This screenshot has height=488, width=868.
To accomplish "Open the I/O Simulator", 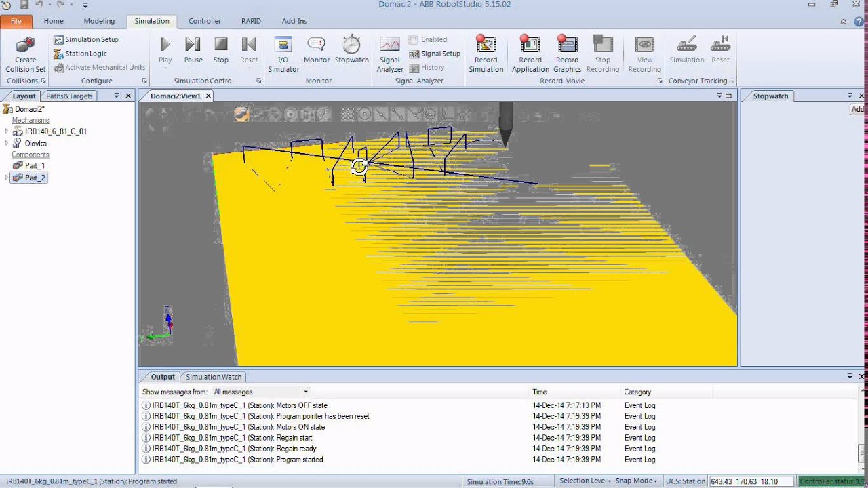I will tap(283, 54).
